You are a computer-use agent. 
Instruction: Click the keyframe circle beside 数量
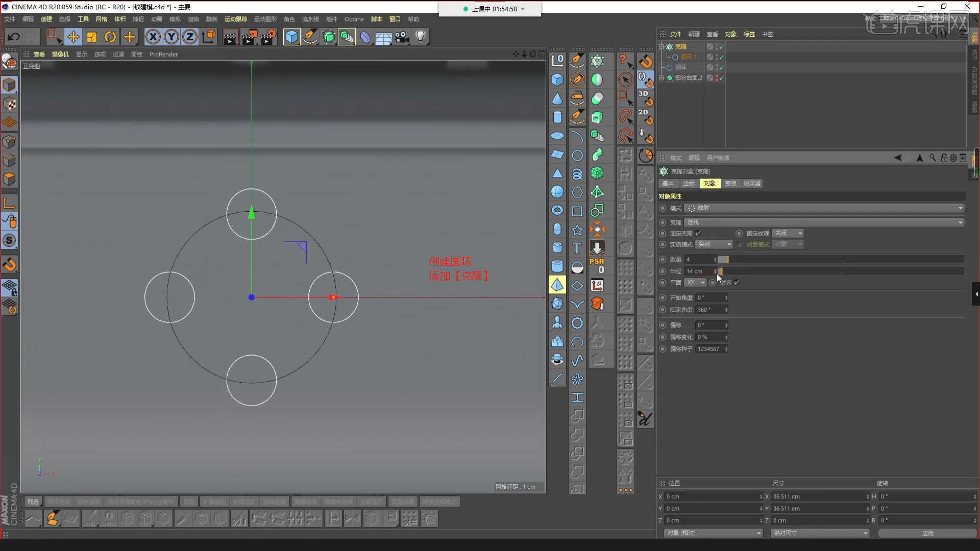[663, 259]
